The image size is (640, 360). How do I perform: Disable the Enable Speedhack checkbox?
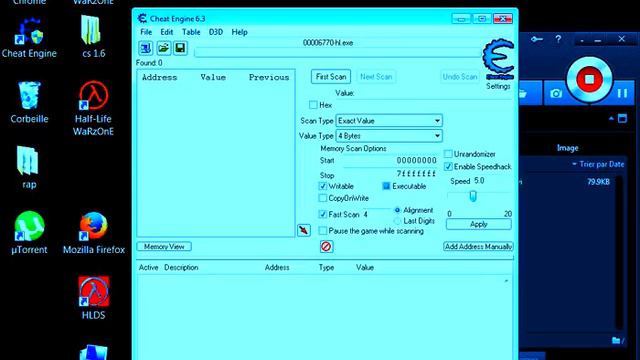(x=448, y=167)
